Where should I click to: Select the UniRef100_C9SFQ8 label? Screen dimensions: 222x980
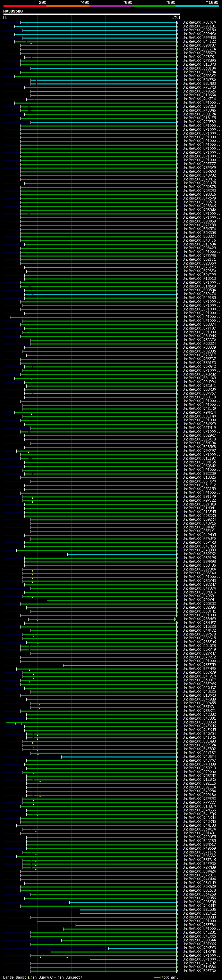click(x=199, y=902)
